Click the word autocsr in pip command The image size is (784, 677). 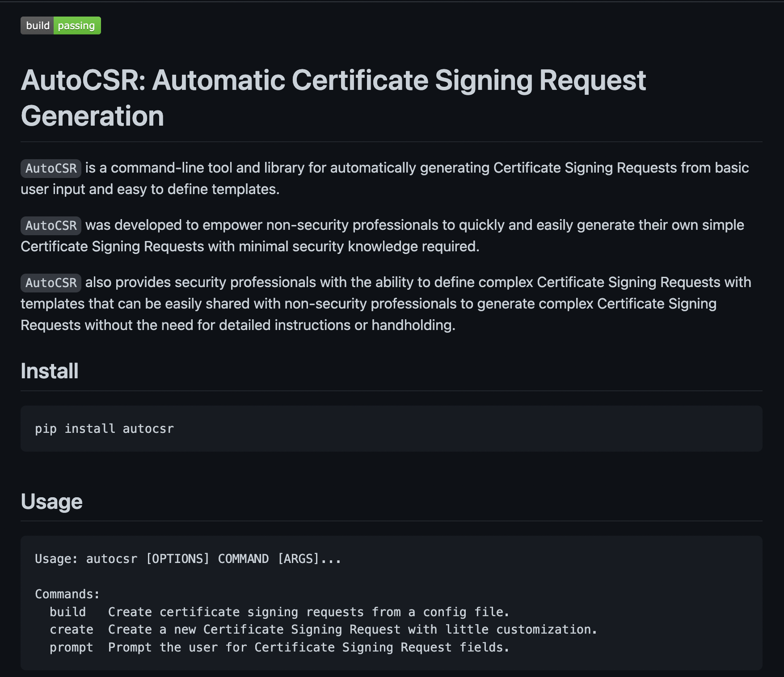(x=148, y=428)
